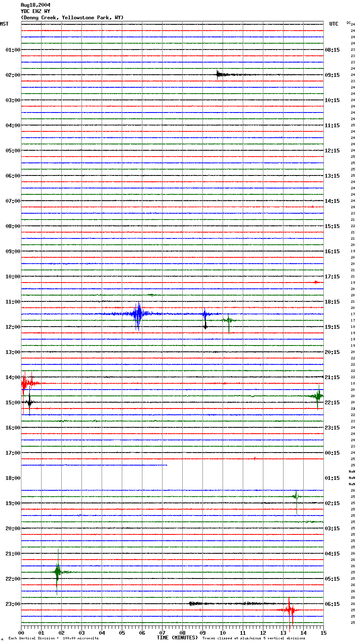Click the green seismic event below the 21:00 trace
This screenshot has height=644, width=357.
pyautogui.click(x=58, y=572)
